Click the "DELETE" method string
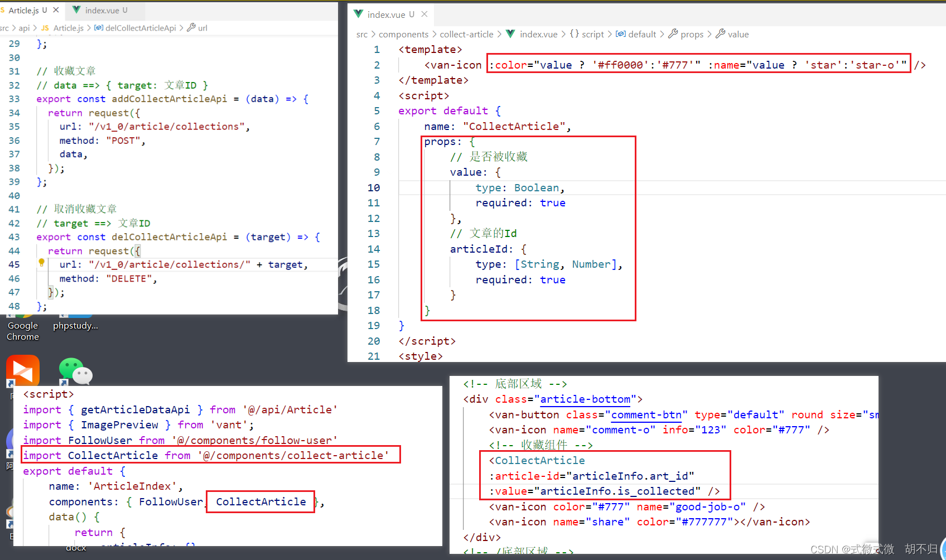The height and width of the screenshot is (560, 946). pyautogui.click(x=129, y=278)
